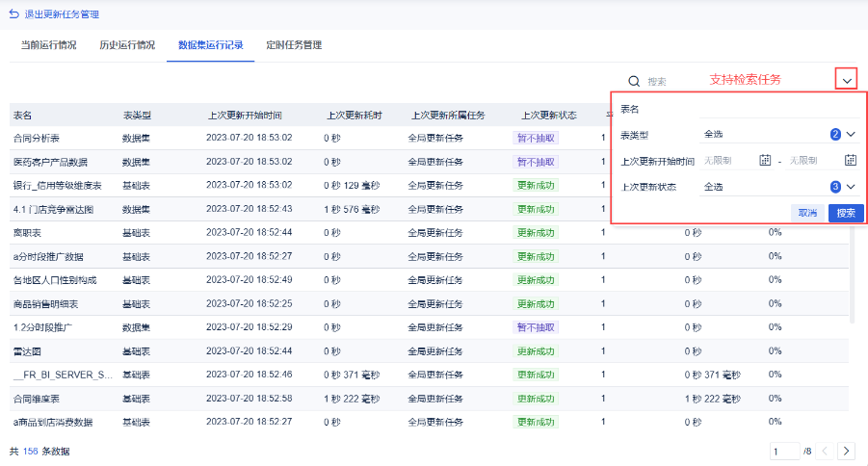
Task: Select 合同维度表 table name
Action: click(36, 399)
